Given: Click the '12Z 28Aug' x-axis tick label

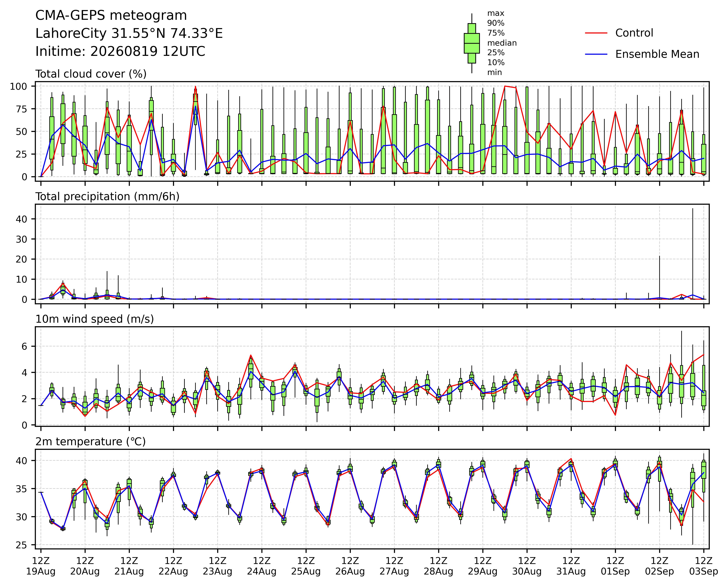Looking at the screenshot, I should 439,566.
